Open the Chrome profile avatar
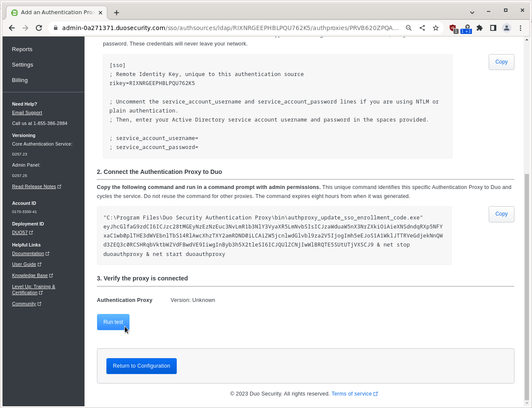Image resolution: width=532 pixels, height=408 pixels. point(507,28)
